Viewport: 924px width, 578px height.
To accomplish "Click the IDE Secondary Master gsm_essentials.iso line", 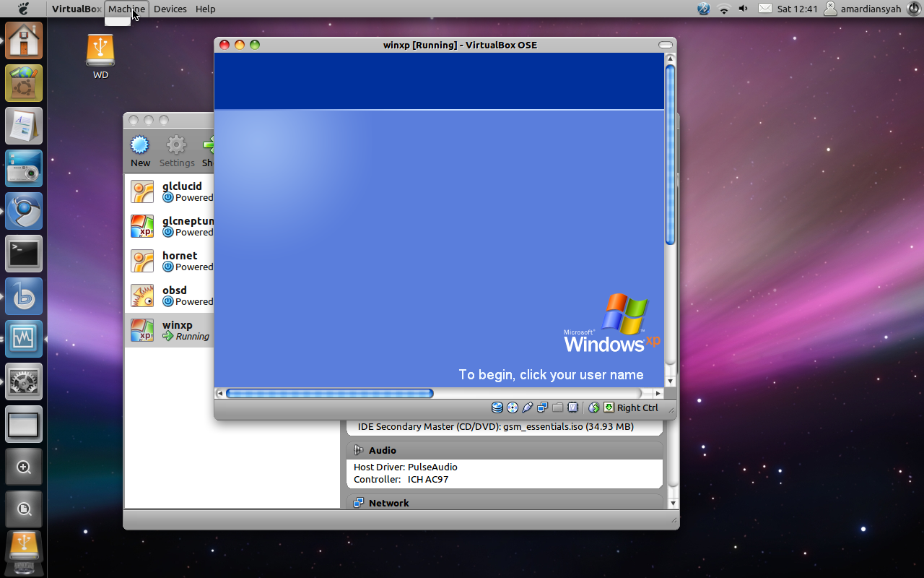I will [x=496, y=426].
